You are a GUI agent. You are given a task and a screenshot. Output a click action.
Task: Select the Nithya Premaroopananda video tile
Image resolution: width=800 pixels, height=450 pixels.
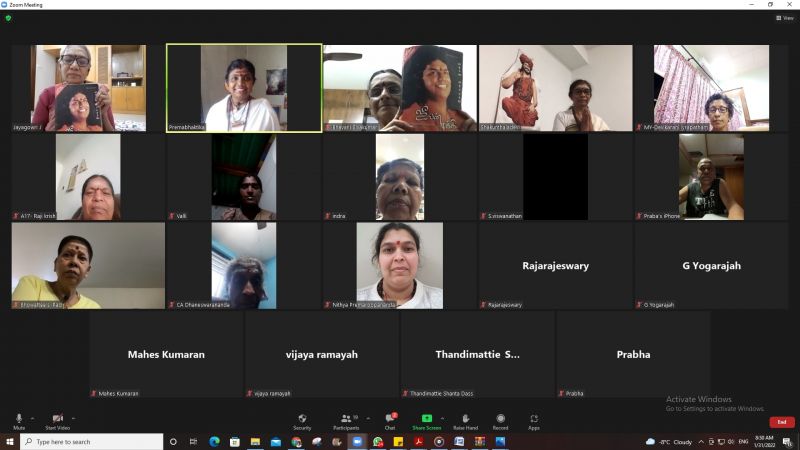(x=399, y=265)
